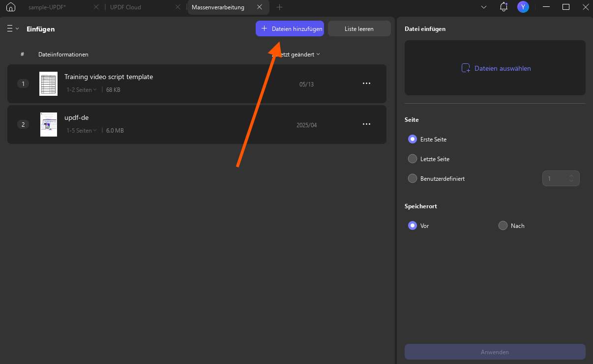This screenshot has width=593, height=364.
Task: Open the Einfügen mode list menu icon
Action: pos(13,28)
